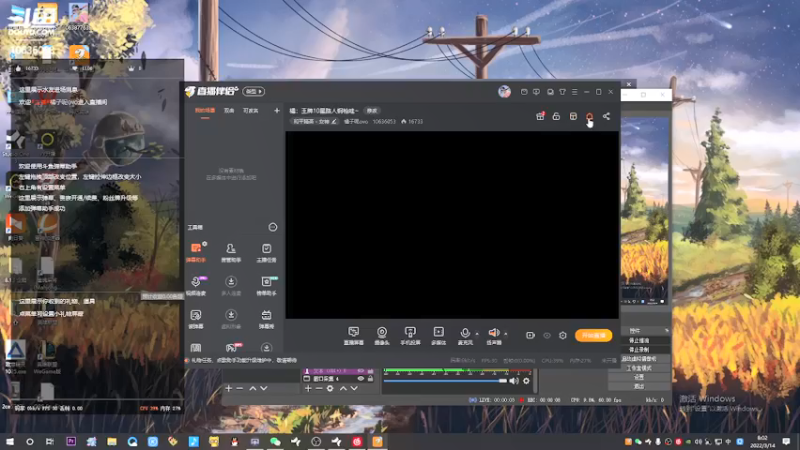Expand the 工具箱 more options circle
800x450 pixels.
tap(273, 227)
